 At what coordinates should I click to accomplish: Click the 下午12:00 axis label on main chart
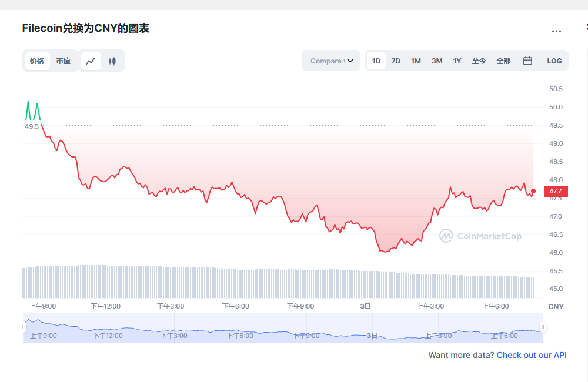tap(106, 306)
